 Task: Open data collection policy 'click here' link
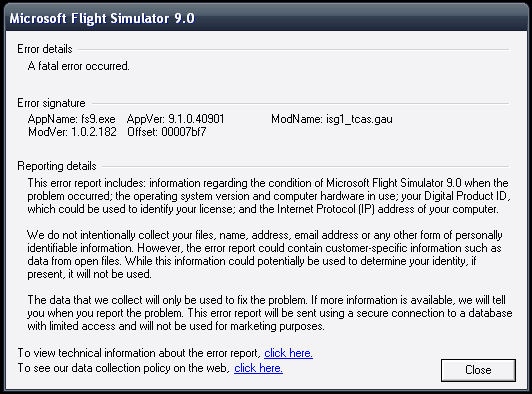(258, 368)
